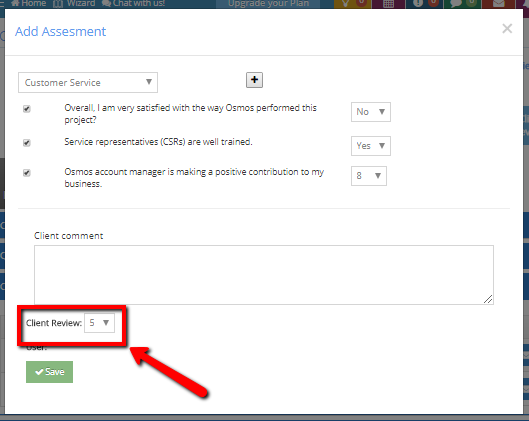Open the Customer Service category dropdown
Image resolution: width=529 pixels, height=421 pixels.
[x=88, y=82]
